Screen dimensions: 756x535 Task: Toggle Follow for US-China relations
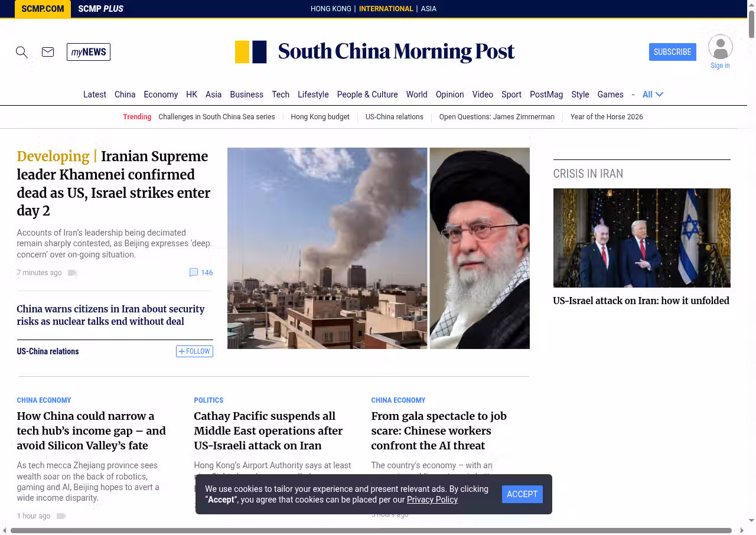[194, 351]
